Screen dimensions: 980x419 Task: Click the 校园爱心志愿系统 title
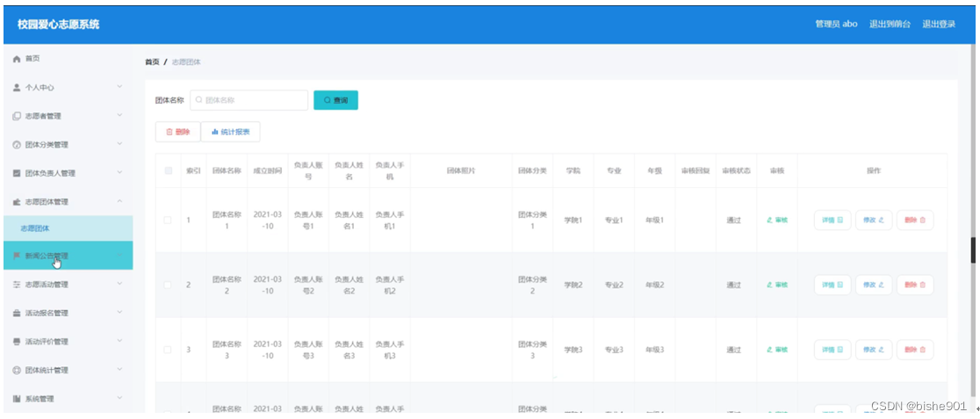click(58, 25)
